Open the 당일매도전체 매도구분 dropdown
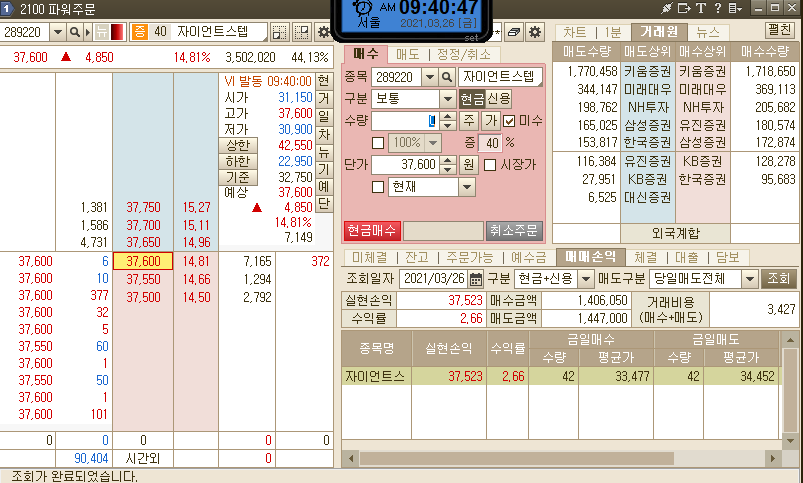Viewport: 803px width, 483px height. point(750,279)
